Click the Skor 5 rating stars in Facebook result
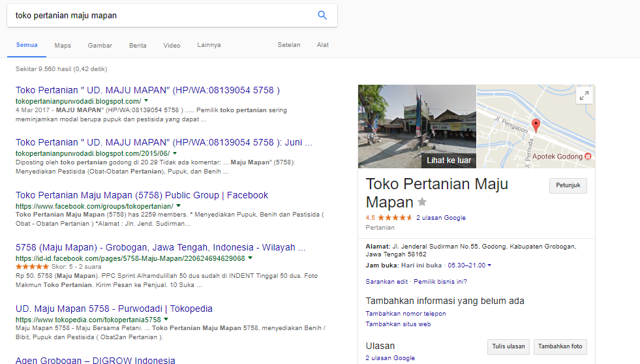The height and width of the screenshot is (364, 640). 32,266
